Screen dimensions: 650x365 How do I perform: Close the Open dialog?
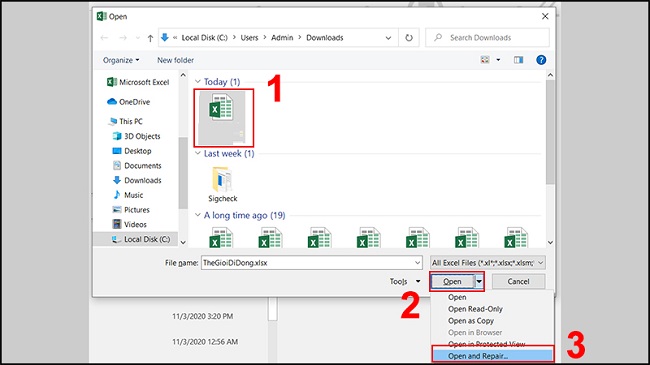click(x=545, y=16)
